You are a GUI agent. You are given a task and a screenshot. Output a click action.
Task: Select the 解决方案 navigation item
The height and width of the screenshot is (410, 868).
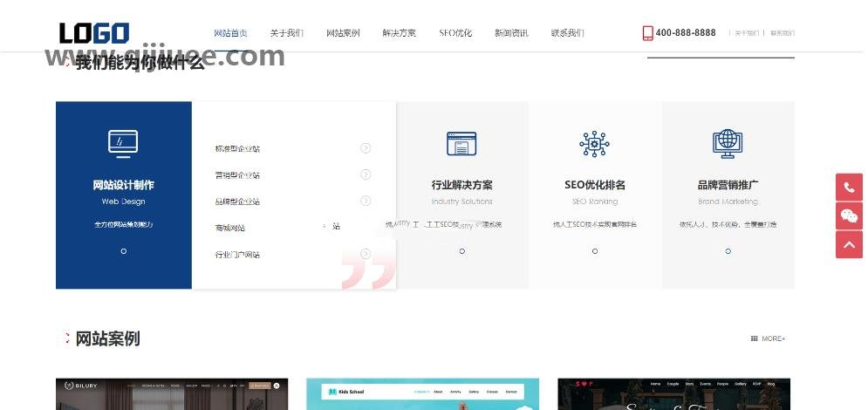(x=400, y=33)
